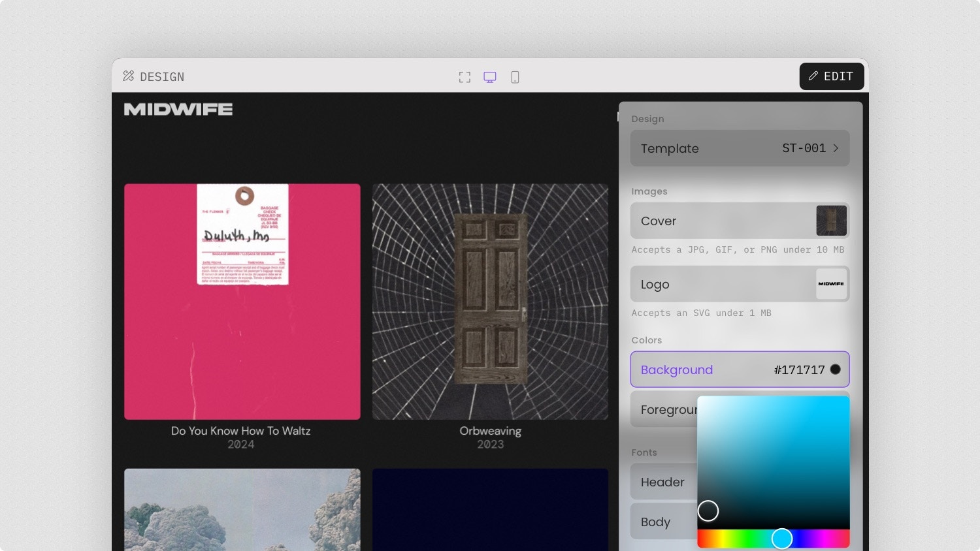Click the Background color row

point(740,370)
